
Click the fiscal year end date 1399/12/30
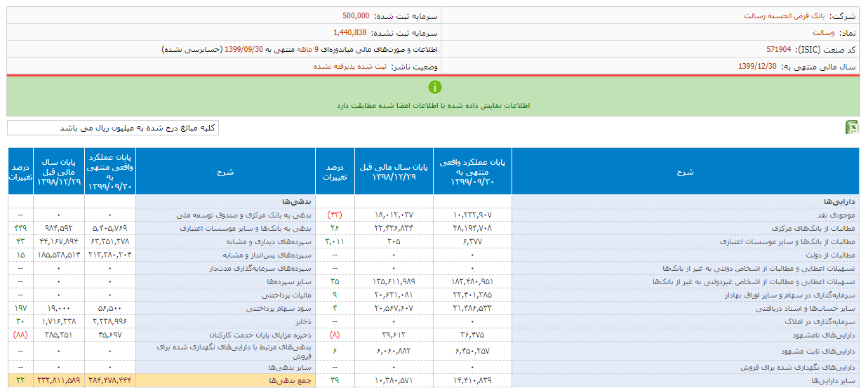[x=757, y=67]
